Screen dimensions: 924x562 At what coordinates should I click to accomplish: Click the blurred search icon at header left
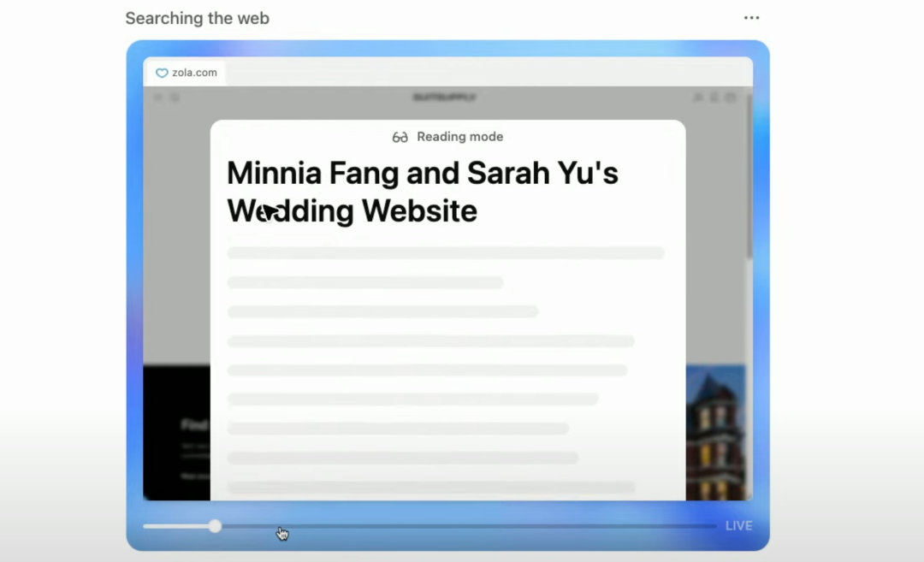point(175,98)
